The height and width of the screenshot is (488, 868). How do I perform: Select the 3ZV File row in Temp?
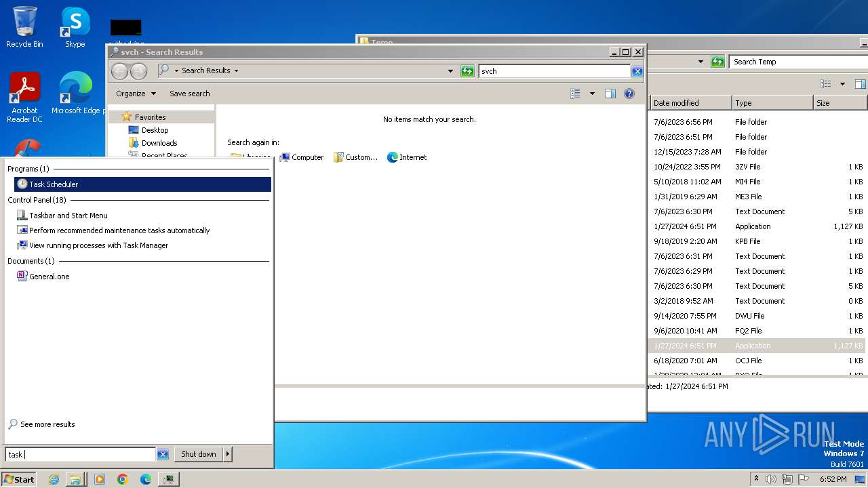757,167
